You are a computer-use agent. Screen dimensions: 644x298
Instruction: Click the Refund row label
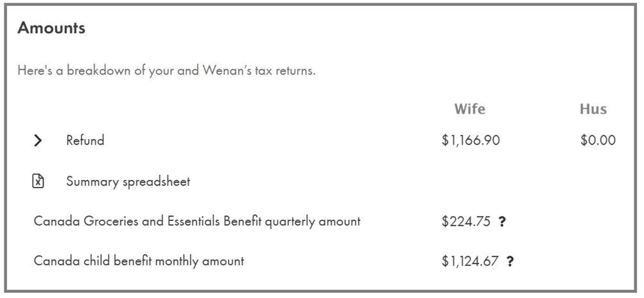(85, 141)
